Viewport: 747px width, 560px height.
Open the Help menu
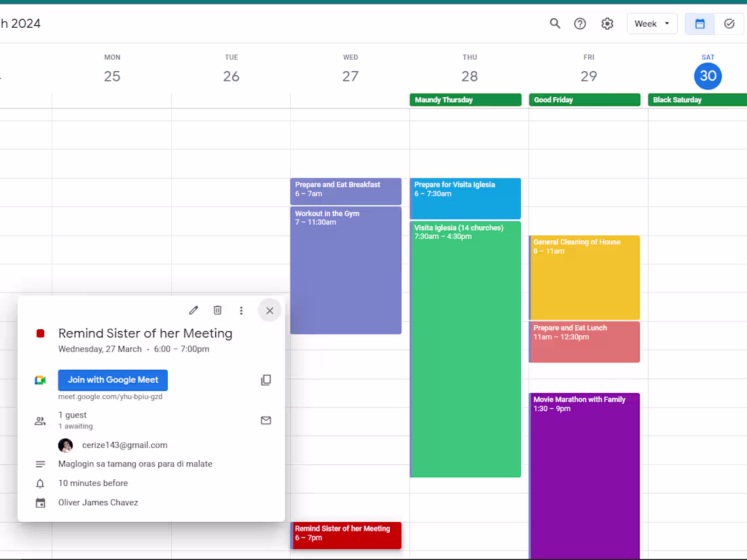[580, 23]
